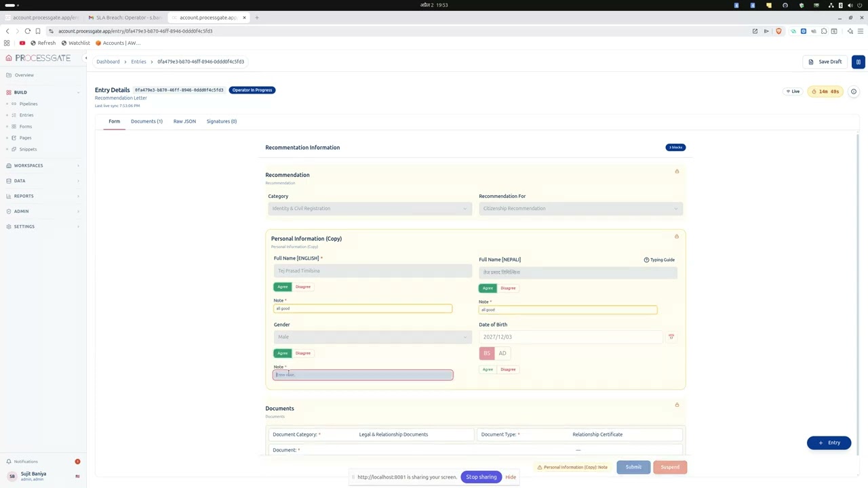Select Agree for Full Name Nepali

tap(488, 288)
